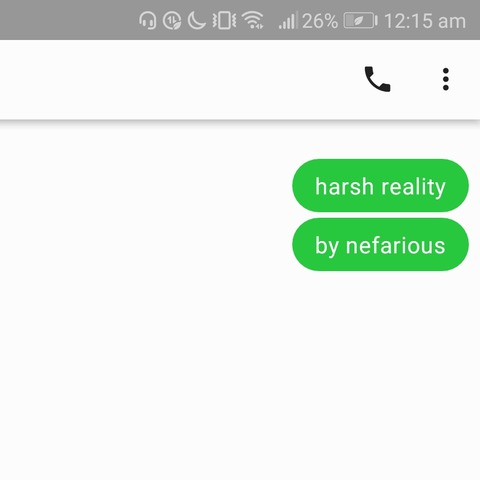Screen dimensions: 480x480
Task: Tap the 12:15 am clock
Action: coord(425,21)
